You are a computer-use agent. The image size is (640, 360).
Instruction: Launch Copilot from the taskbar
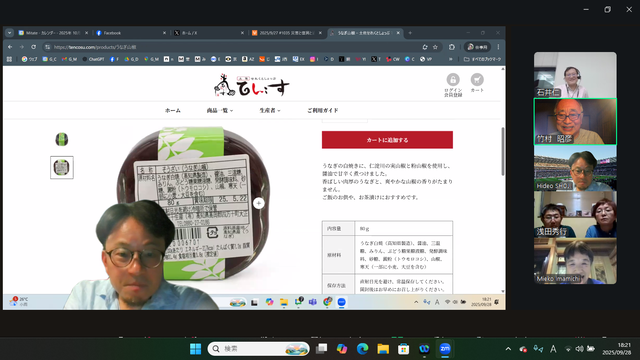pos(342,349)
